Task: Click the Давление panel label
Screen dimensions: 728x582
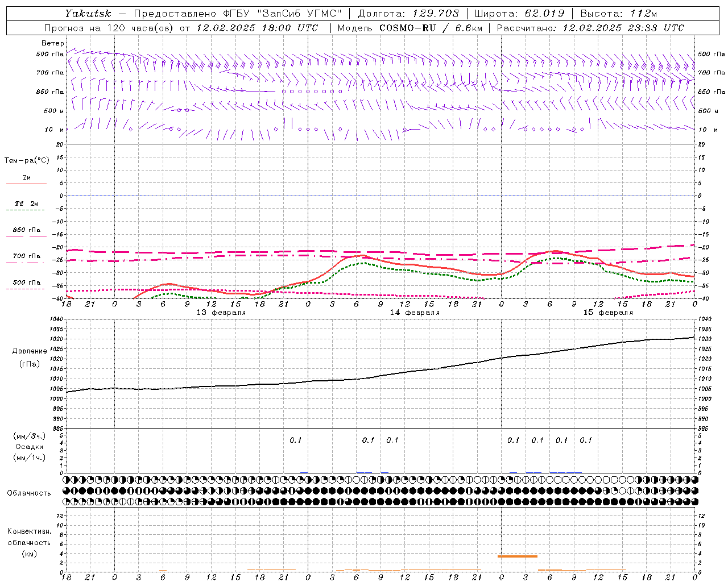Action: 30,351
